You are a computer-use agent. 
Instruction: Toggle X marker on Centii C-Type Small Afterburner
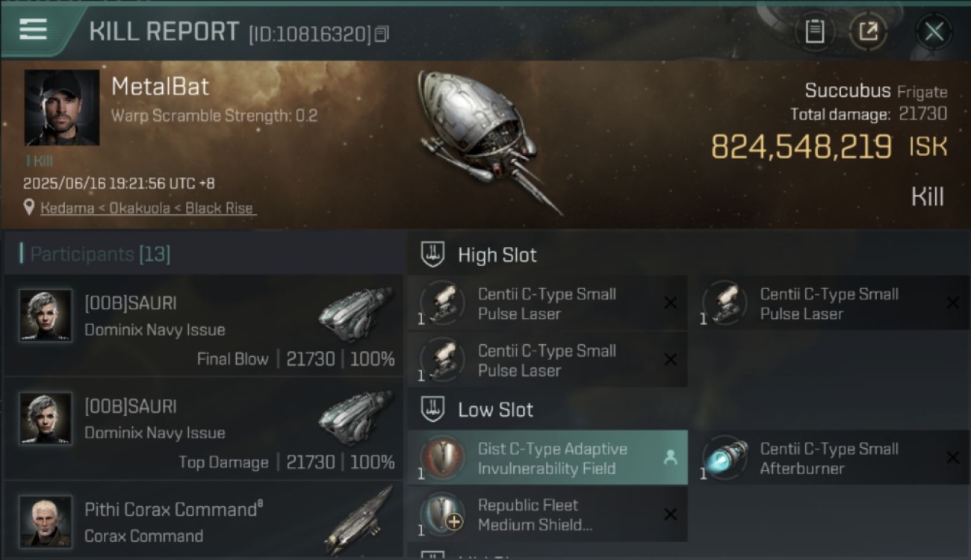coord(953,458)
